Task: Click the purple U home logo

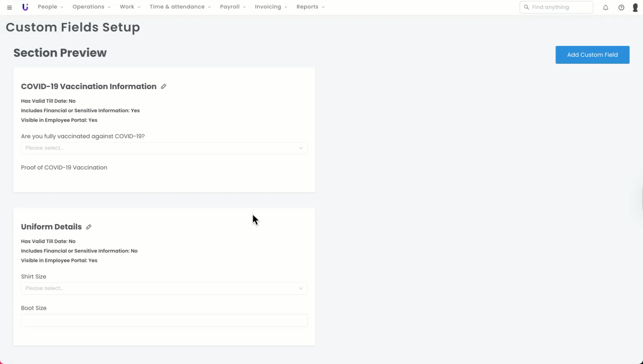Action: coord(25,7)
